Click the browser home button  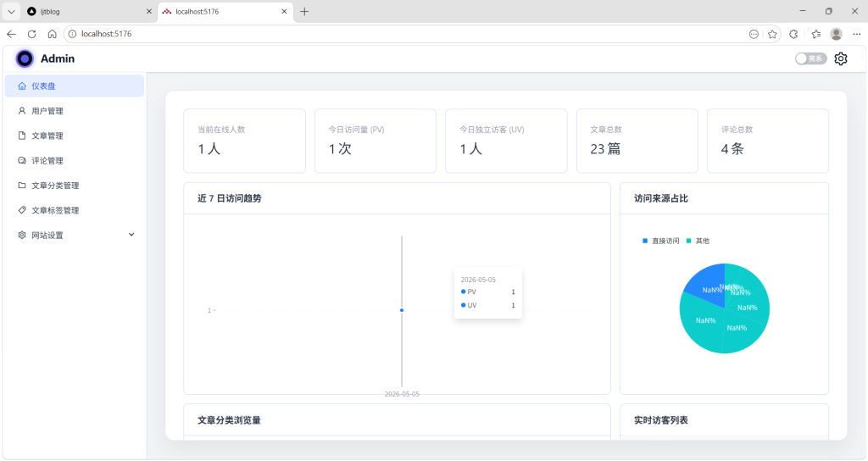52,34
